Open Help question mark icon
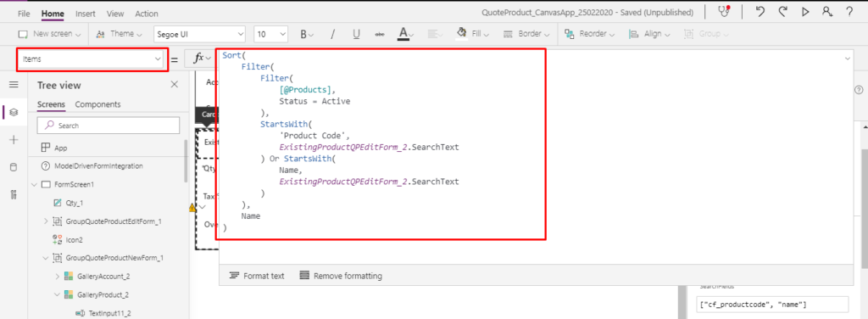The height and width of the screenshot is (319, 868). point(849,12)
